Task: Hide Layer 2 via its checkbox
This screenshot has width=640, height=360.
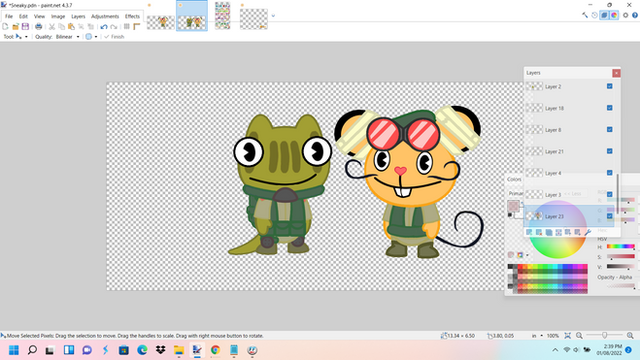Action: pyautogui.click(x=609, y=86)
